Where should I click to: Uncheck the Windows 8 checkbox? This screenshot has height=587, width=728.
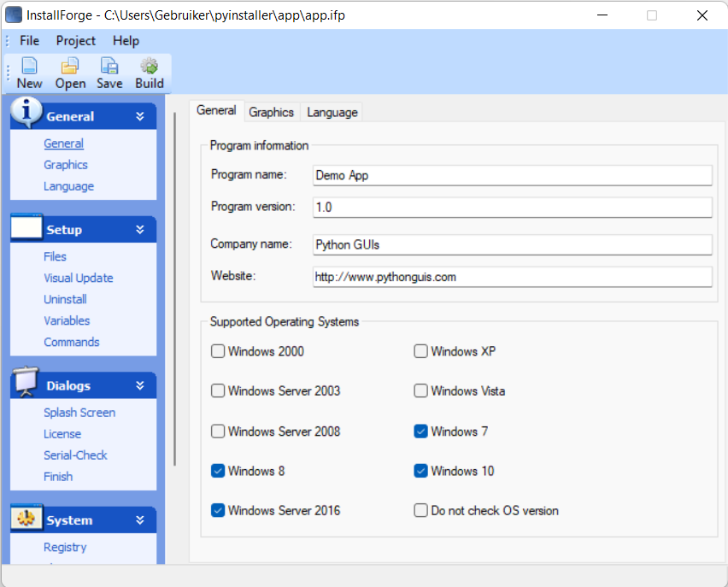(218, 471)
